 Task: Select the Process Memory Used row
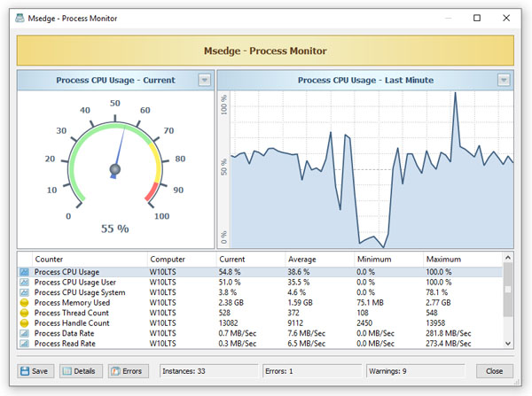point(260,302)
